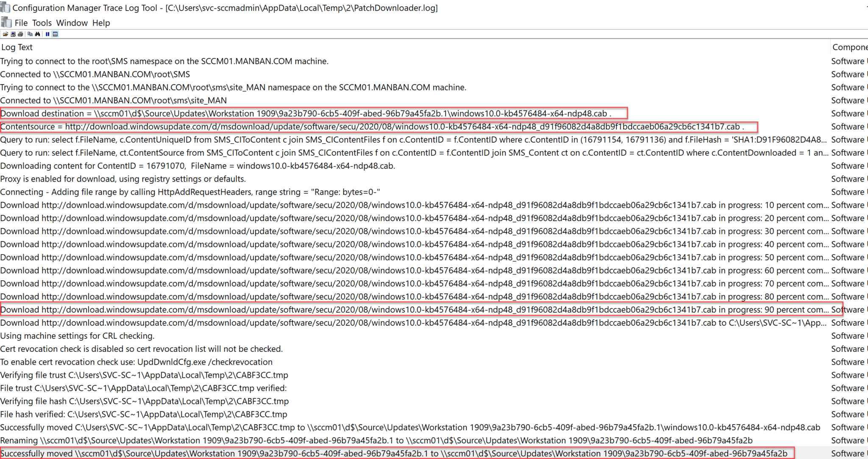Select the Contentsource log entry
Screen dimensions: 868x459
[297, 126]
